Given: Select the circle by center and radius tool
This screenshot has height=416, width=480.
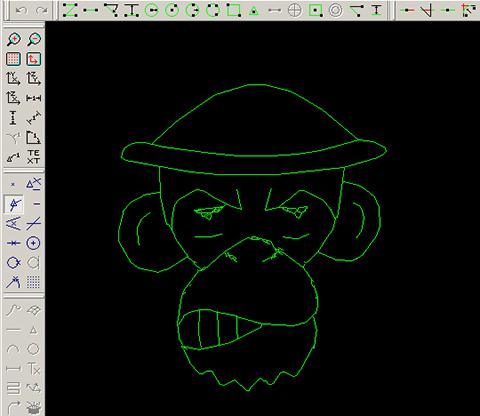Looking at the screenshot, I should point(152,10).
